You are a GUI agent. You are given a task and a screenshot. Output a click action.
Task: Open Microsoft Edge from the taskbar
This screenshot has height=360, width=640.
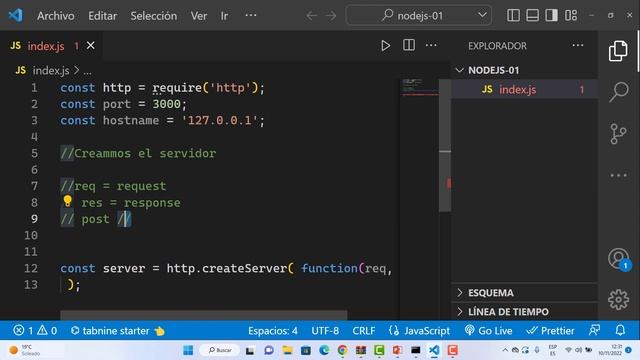(324, 350)
